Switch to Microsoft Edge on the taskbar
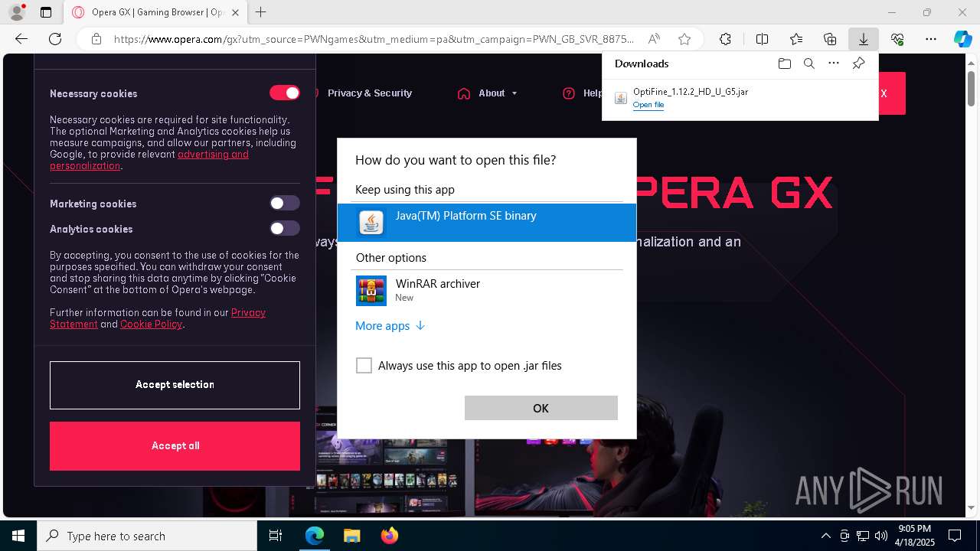Image resolution: width=980 pixels, height=551 pixels. [315, 536]
